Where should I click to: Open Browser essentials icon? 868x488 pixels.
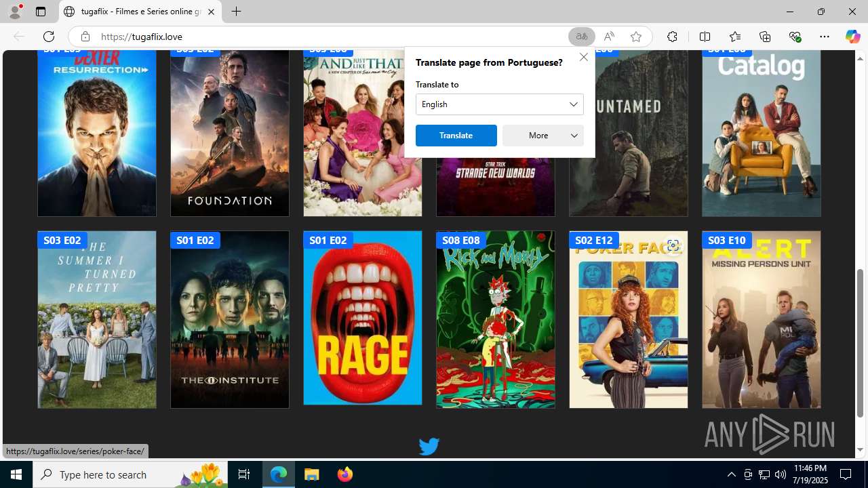click(795, 37)
